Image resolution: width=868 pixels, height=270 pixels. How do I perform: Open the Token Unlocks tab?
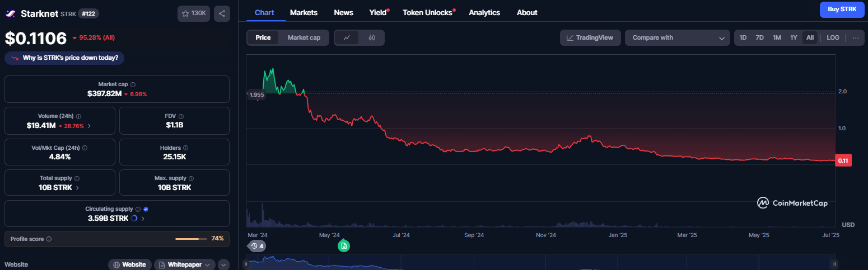(428, 12)
